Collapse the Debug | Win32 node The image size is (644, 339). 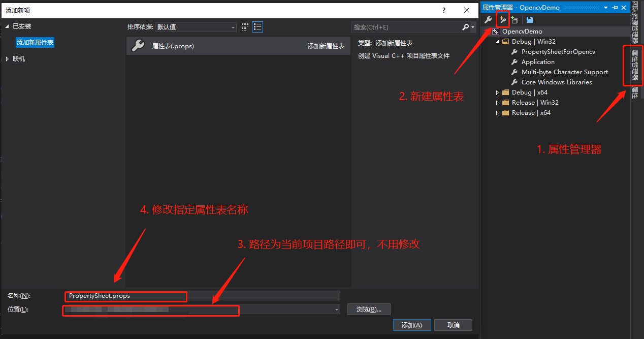pyautogui.click(x=498, y=42)
